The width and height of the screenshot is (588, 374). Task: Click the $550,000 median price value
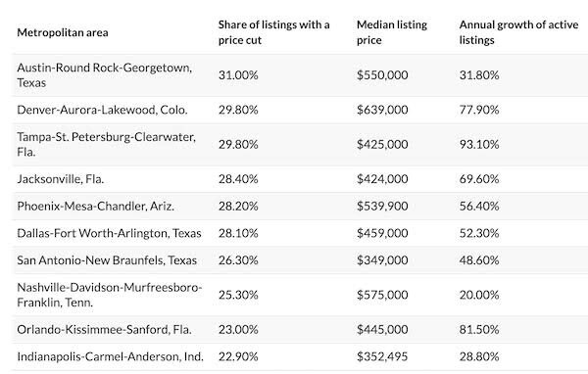(382, 75)
